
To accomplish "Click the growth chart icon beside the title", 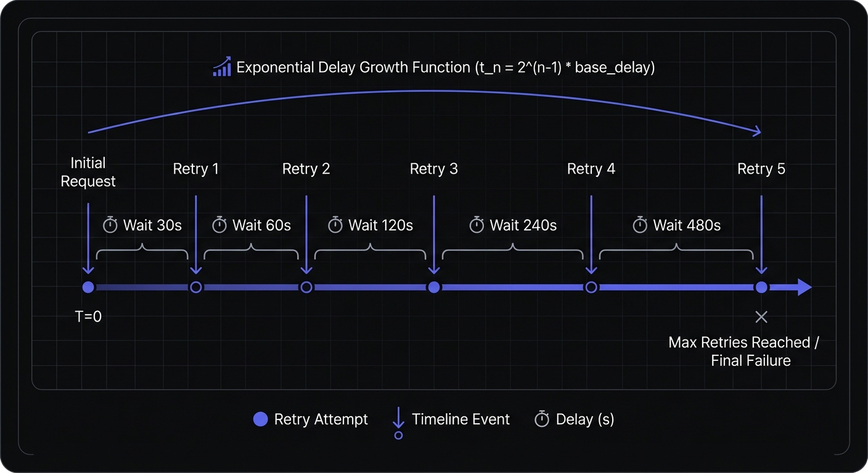I will point(223,67).
